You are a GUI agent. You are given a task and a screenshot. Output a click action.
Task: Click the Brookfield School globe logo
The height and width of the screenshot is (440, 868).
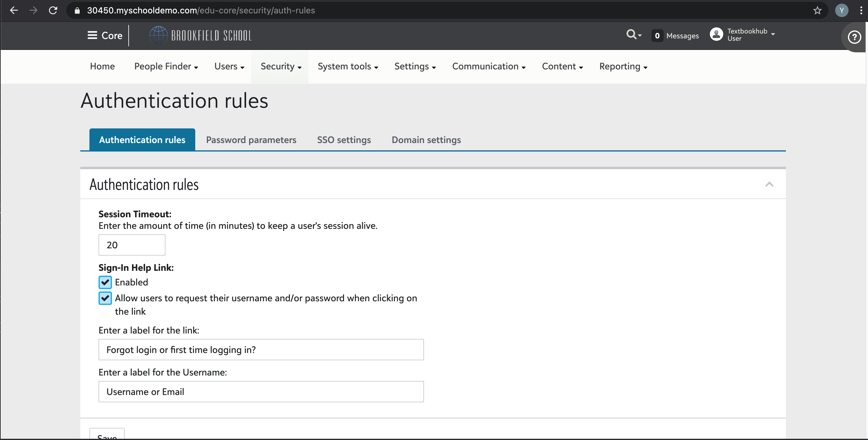pyautogui.click(x=158, y=35)
